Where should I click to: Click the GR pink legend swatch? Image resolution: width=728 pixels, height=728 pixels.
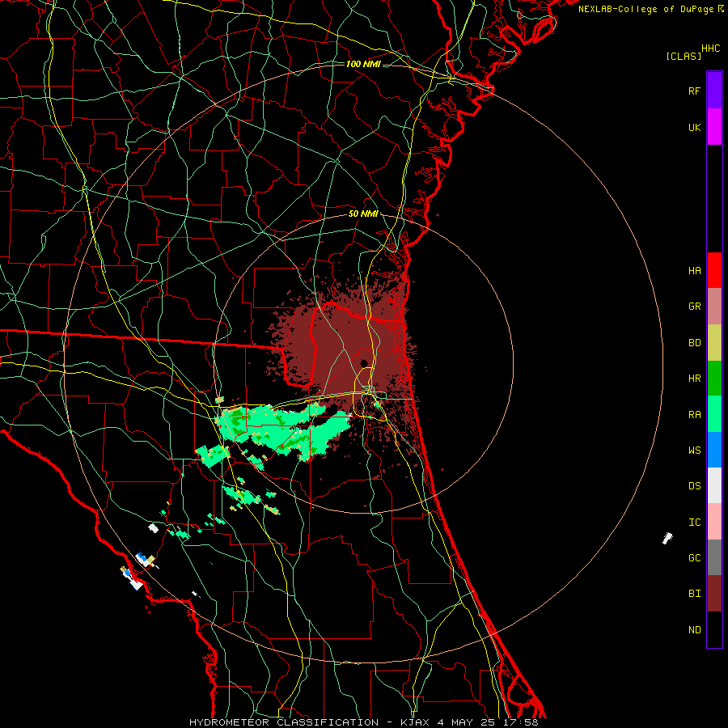pyautogui.click(x=714, y=307)
